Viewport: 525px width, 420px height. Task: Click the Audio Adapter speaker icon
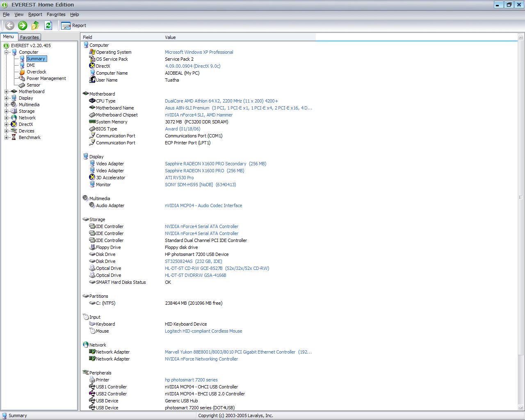point(92,205)
